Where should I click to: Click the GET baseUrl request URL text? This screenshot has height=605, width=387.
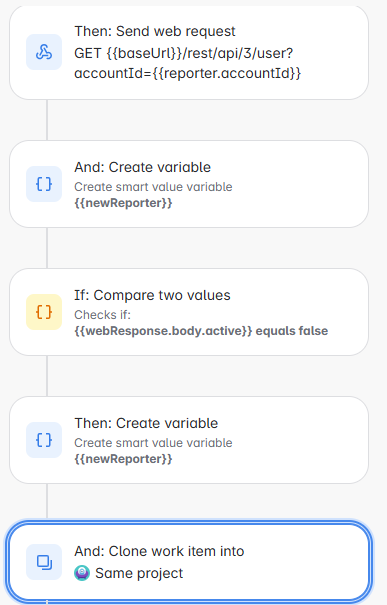point(188,63)
